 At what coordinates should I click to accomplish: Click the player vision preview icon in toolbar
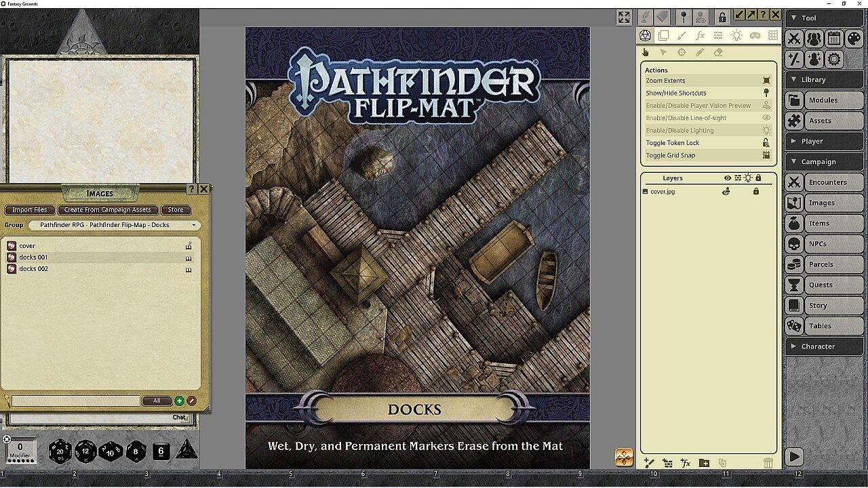[x=701, y=17]
